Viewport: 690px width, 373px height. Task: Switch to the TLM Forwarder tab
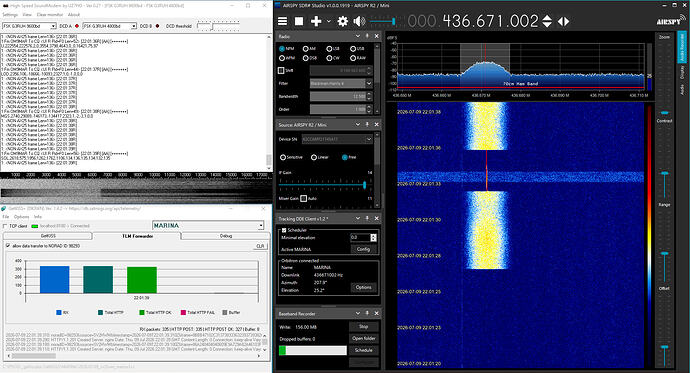point(137,236)
